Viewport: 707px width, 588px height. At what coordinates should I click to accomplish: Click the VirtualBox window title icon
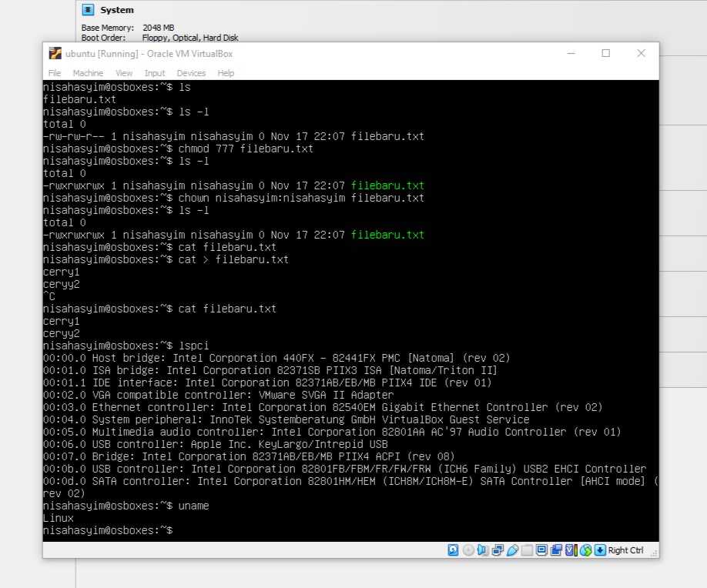tap(55, 54)
